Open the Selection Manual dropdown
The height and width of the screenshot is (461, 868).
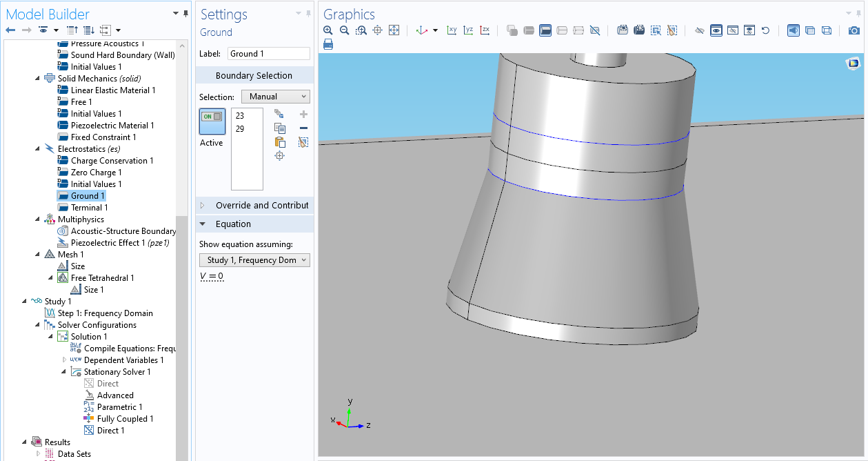(275, 97)
